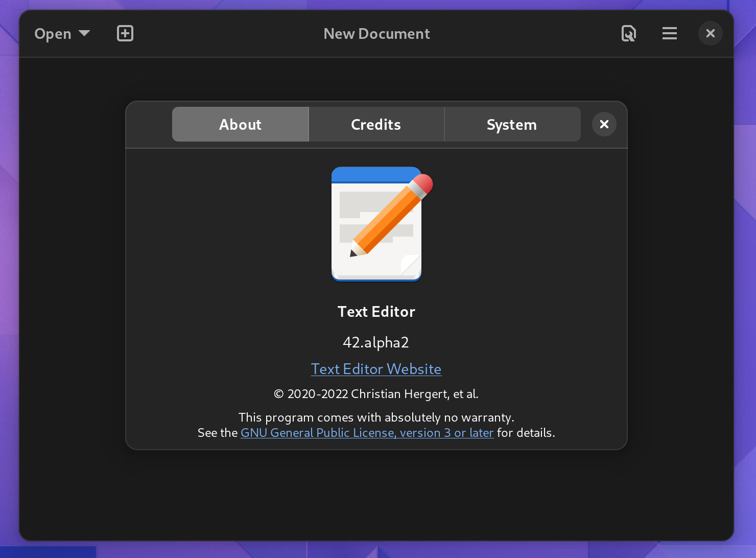Open the main hamburger menu
The width and height of the screenshot is (756, 558).
point(669,33)
